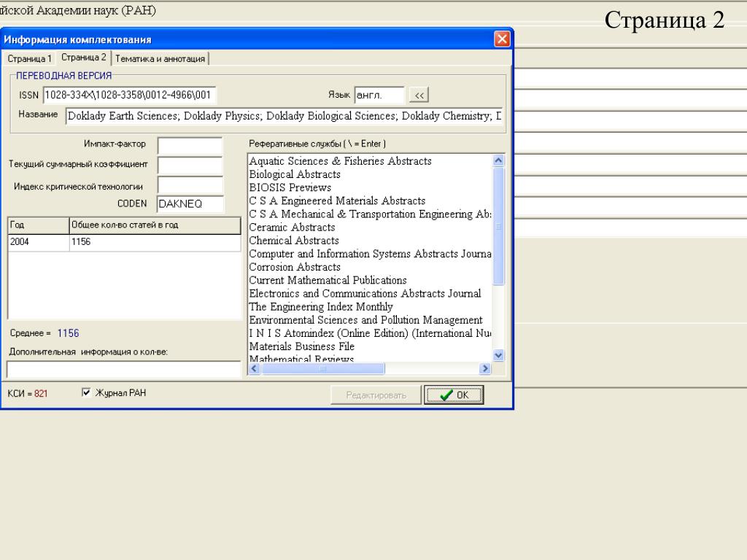Close the Информация комплектования dialog

[x=502, y=39]
